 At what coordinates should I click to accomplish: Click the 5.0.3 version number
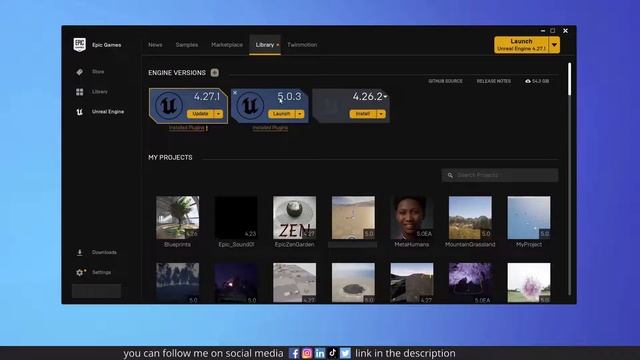(289, 97)
